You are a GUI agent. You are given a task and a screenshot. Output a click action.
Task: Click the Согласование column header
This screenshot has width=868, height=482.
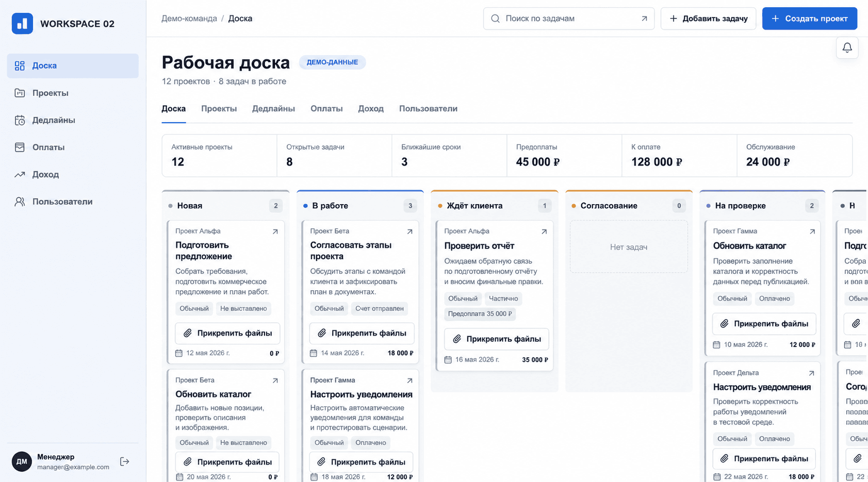(x=629, y=206)
